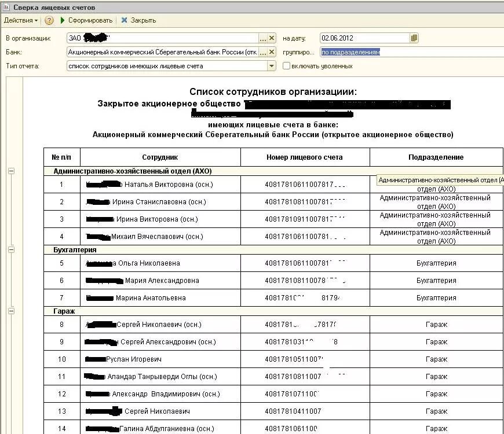Click the Закрыть toolbar button

point(138,21)
